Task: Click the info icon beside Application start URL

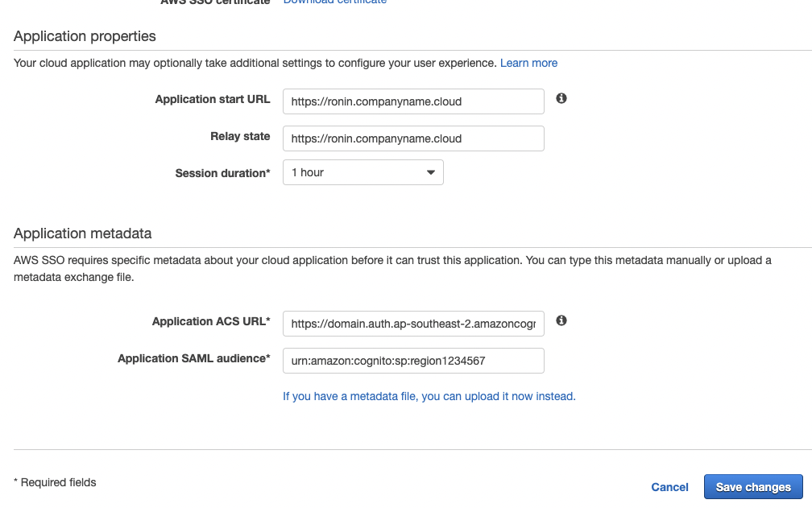Action: 561,98
